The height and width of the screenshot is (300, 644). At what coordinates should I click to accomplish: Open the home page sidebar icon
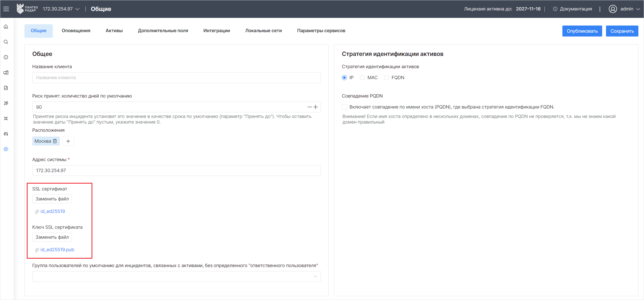click(x=6, y=27)
